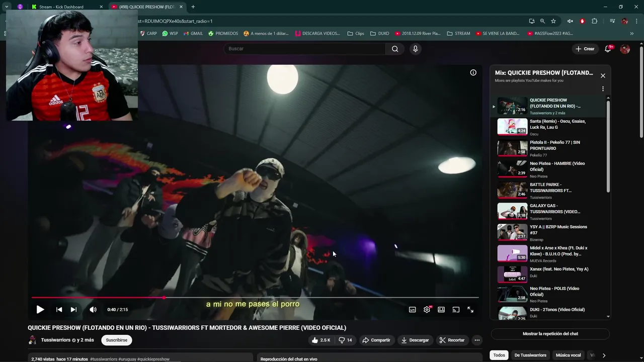Select De Tussiwarriors filter chip
Viewport: 644px width, 362px height.
click(530, 355)
